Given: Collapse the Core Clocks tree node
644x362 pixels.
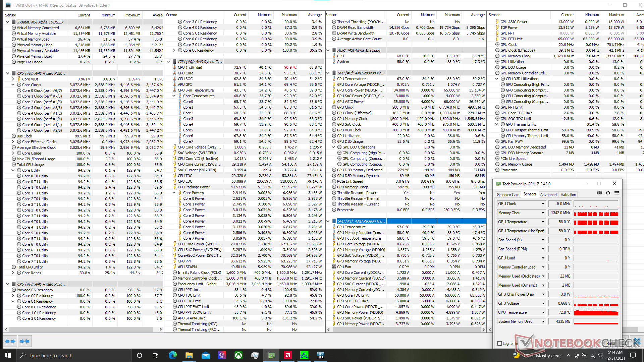Looking at the screenshot, I should 13,85.
